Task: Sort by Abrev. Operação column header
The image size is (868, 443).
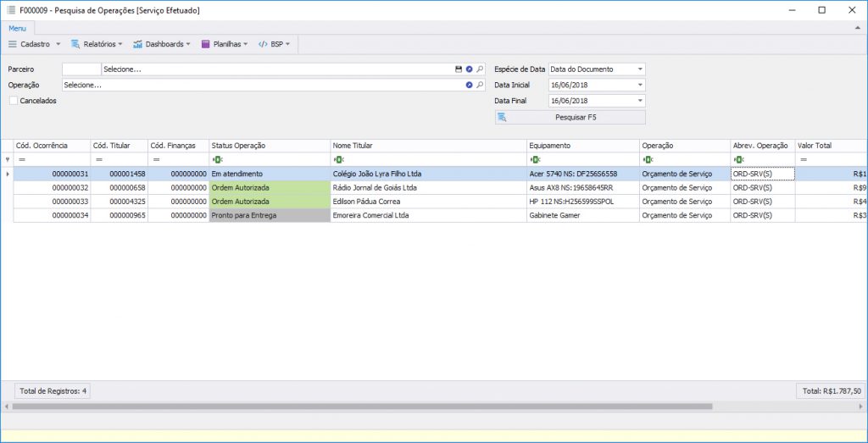Action: point(763,146)
